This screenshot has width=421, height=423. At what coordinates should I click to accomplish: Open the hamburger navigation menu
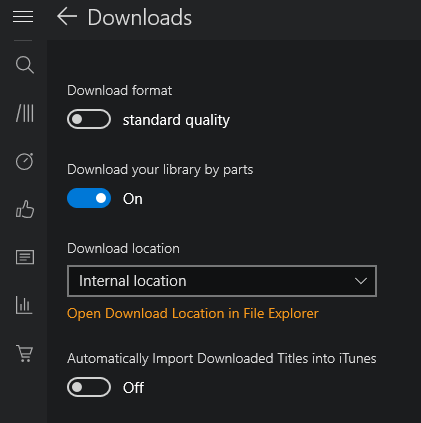tap(23, 17)
